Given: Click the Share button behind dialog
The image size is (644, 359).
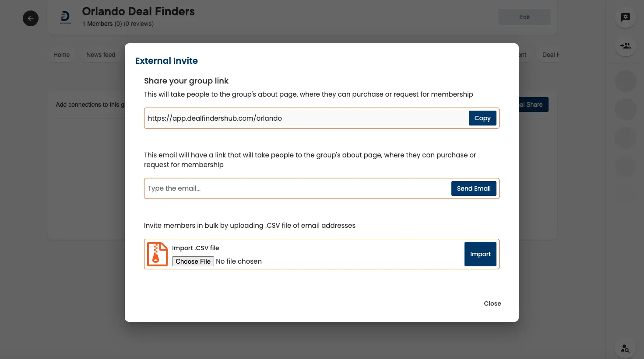Looking at the screenshot, I should [533, 105].
